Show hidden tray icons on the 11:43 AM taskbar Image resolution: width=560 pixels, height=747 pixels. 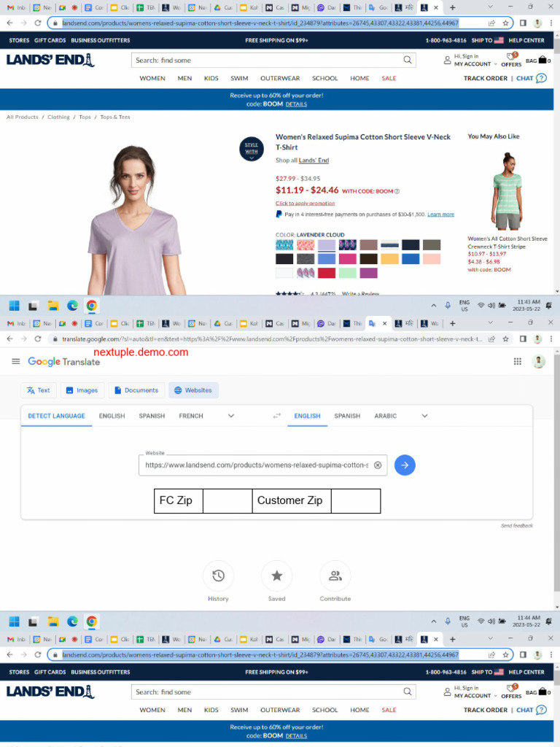click(433, 306)
